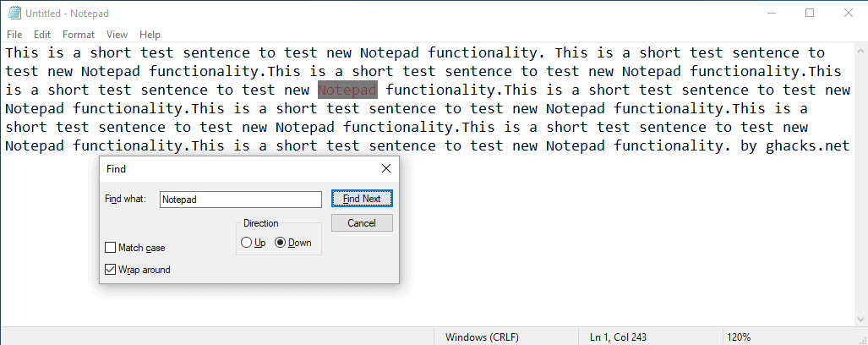Open the File menu
This screenshot has width=868, height=345.
point(14,35)
